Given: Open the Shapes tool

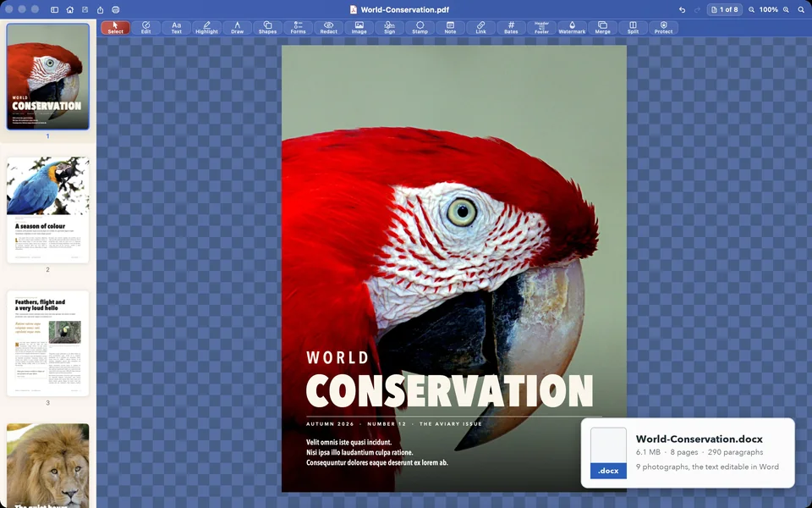Looking at the screenshot, I should 268,27.
